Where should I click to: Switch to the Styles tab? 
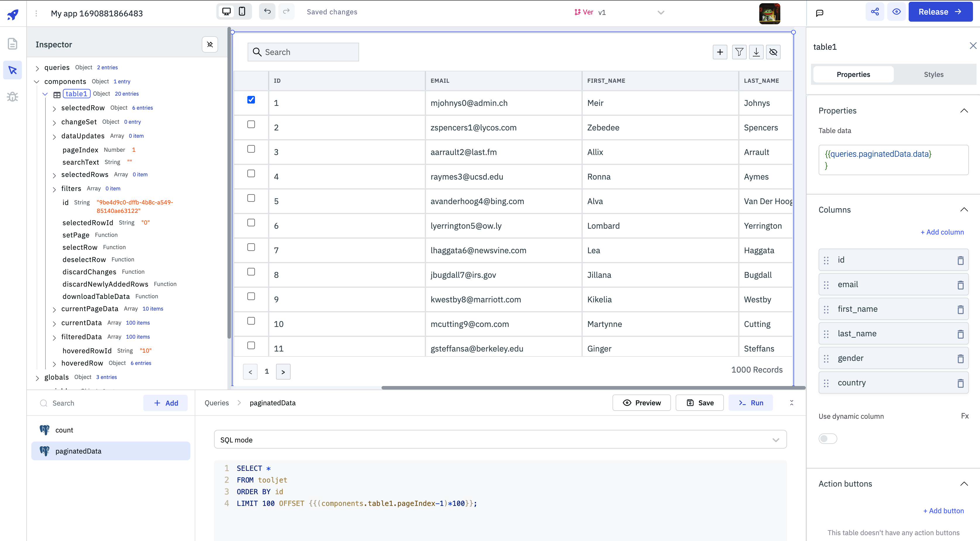(x=933, y=75)
